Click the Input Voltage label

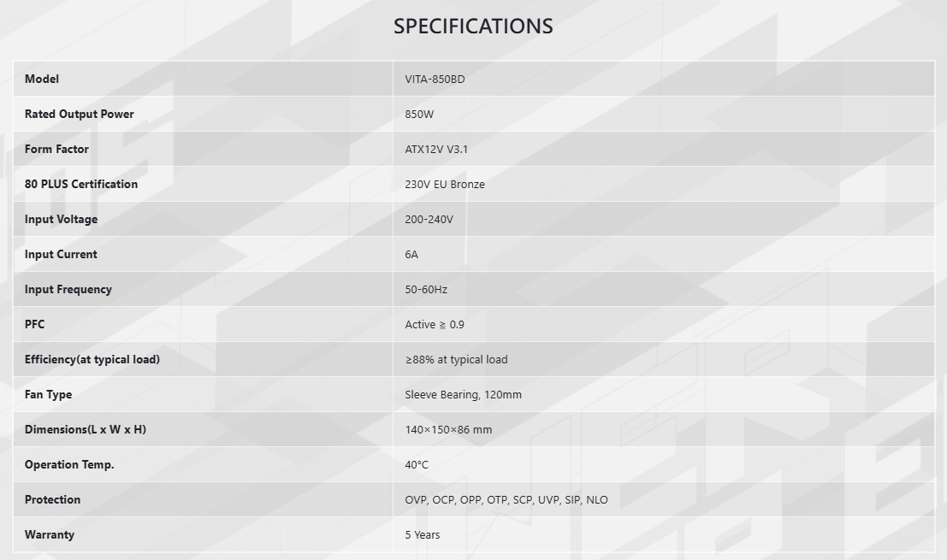click(61, 219)
